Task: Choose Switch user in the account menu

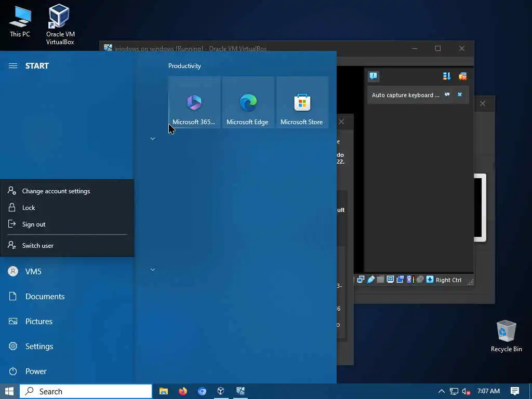Action: pos(67,246)
